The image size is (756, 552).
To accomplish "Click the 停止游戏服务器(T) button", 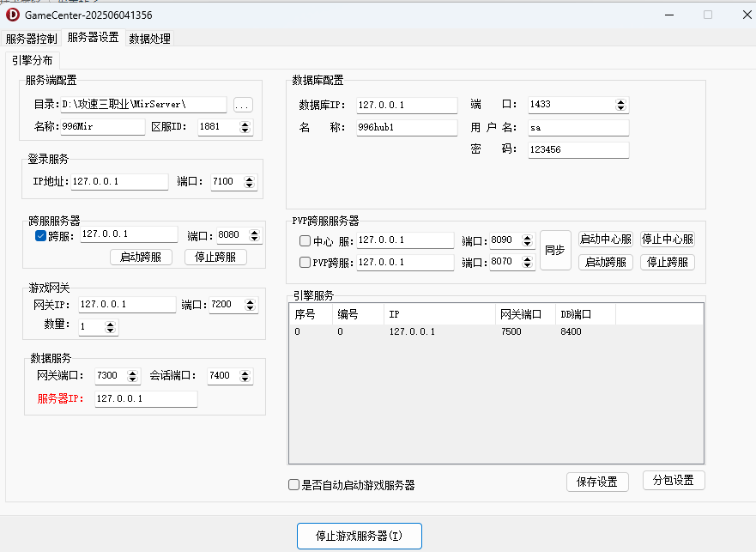I will point(360,536).
